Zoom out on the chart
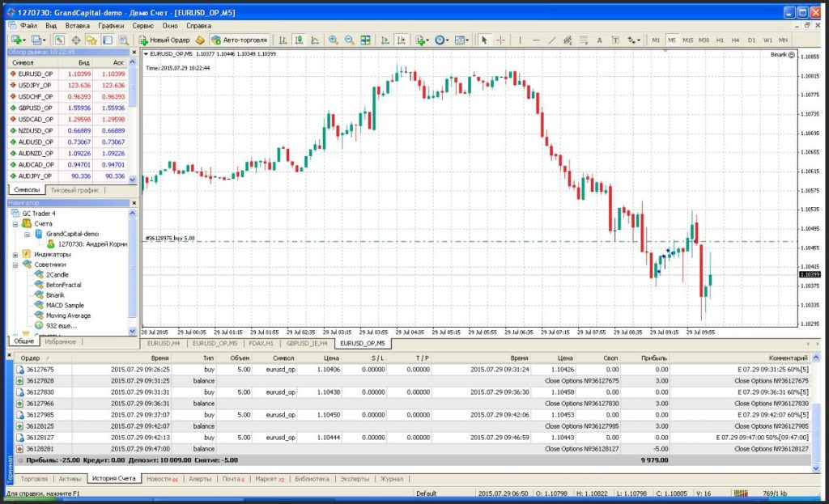Viewport: 829px width, 504px height. click(x=350, y=40)
